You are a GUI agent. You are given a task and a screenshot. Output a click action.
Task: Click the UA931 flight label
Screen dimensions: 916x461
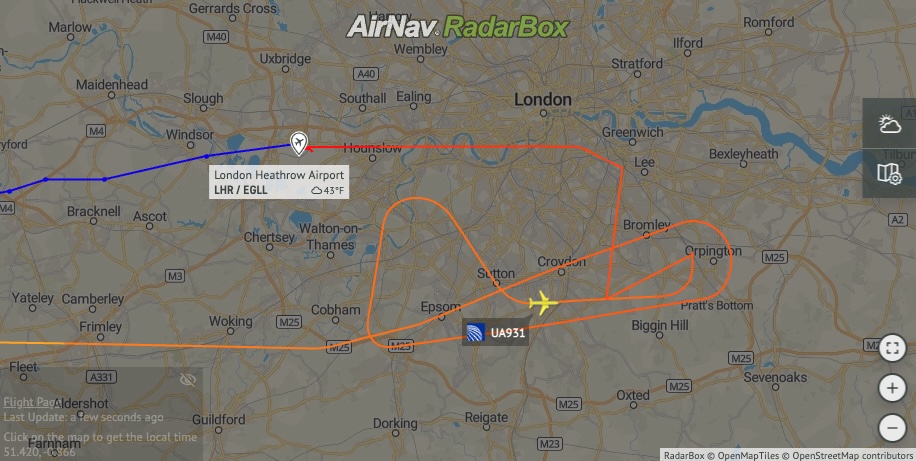click(495, 333)
